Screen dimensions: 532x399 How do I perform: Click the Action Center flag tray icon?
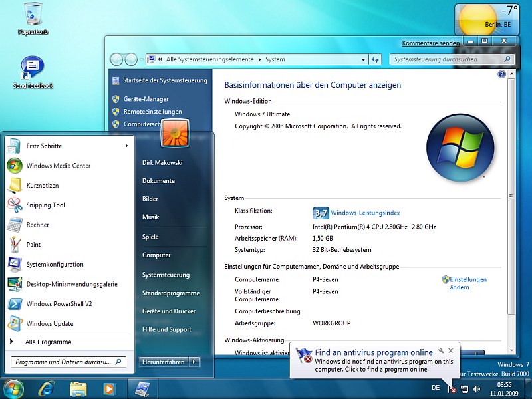click(x=452, y=389)
